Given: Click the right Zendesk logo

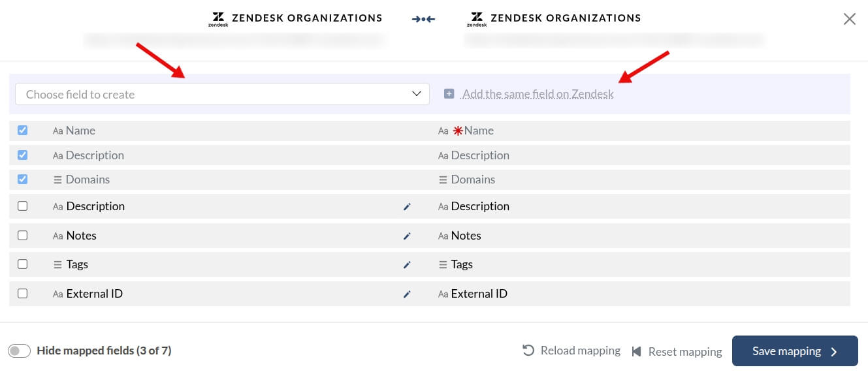Looking at the screenshot, I should pyautogui.click(x=477, y=19).
